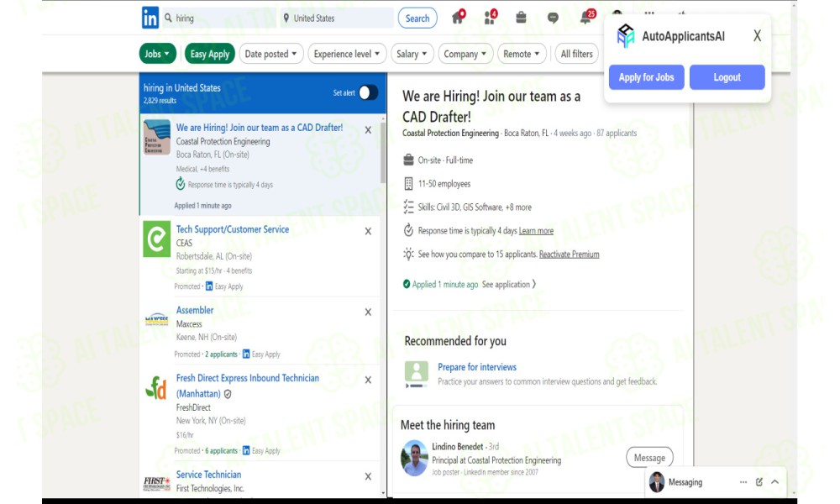The height and width of the screenshot is (504, 840).
Task: Click the Coastal Protection Engineering logo thumbnail
Action: [x=157, y=137]
